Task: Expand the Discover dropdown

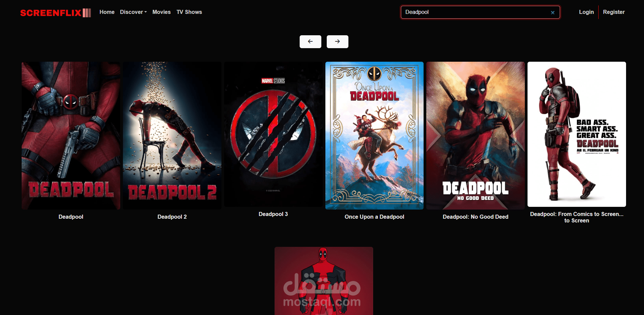Action: pos(133,12)
